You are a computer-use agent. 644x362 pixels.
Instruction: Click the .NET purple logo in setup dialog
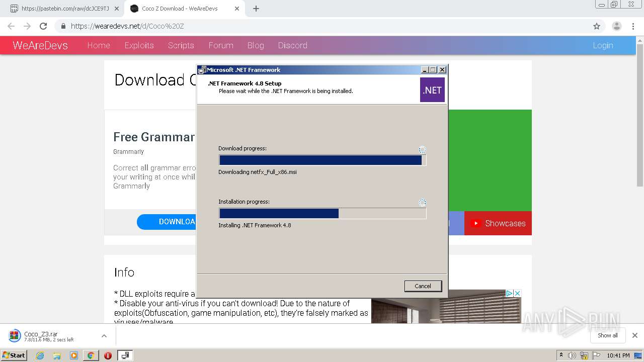pos(432,90)
